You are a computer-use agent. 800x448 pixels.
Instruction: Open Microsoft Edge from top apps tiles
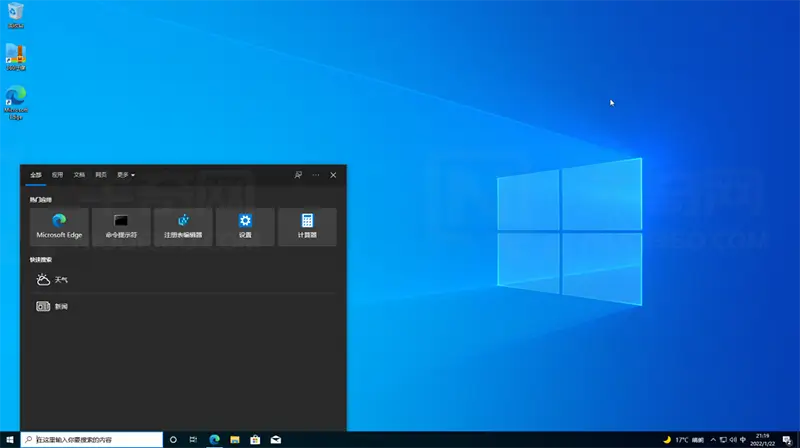59,227
